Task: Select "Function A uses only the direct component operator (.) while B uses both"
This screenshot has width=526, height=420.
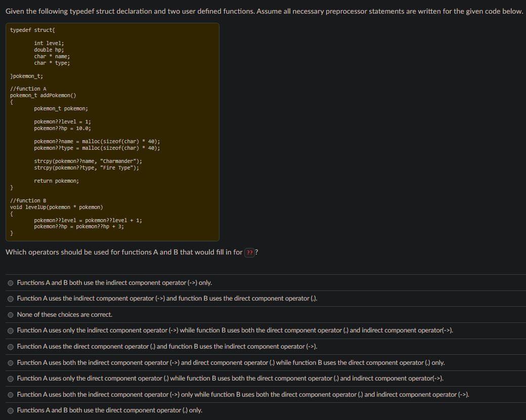Action: pyautogui.click(x=11, y=378)
